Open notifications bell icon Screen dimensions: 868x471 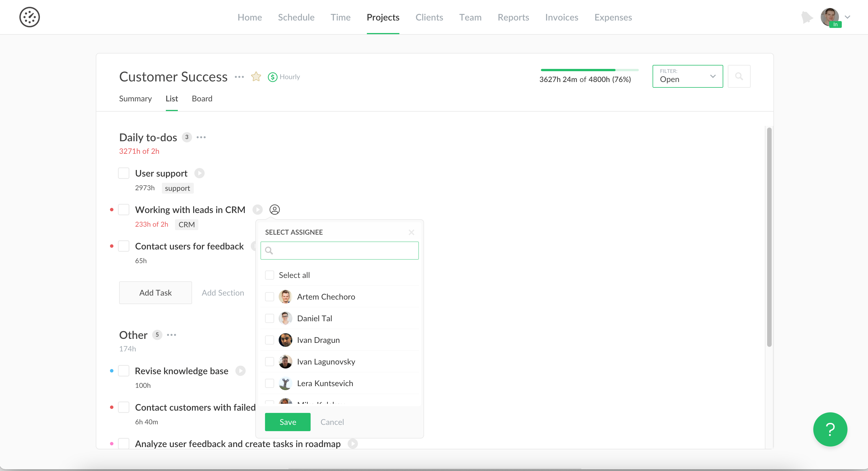[x=807, y=17]
